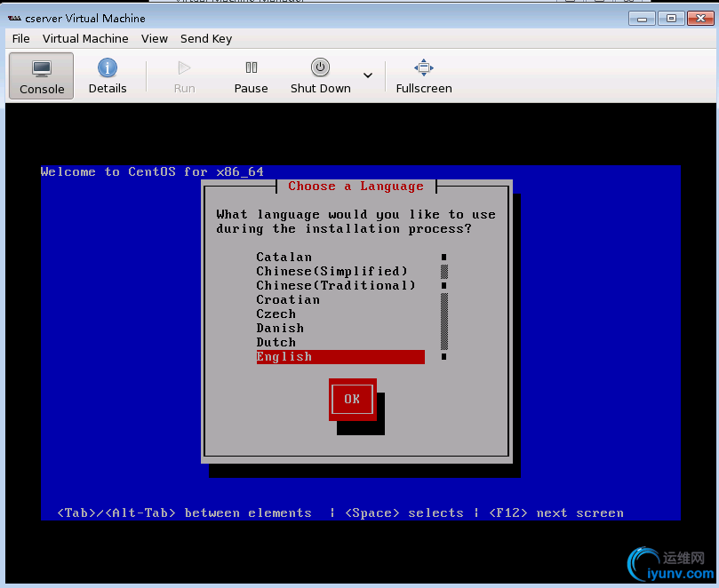This screenshot has width=719, height=588.
Task: Enter Fullscreen mode
Action: click(x=424, y=76)
